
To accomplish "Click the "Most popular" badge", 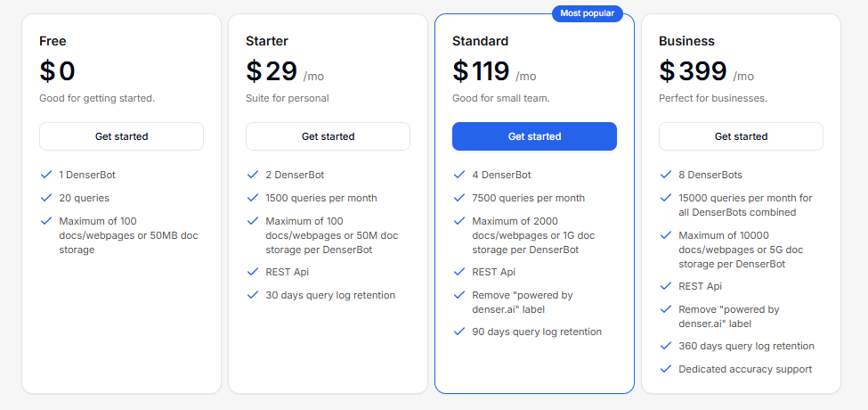I will [587, 13].
